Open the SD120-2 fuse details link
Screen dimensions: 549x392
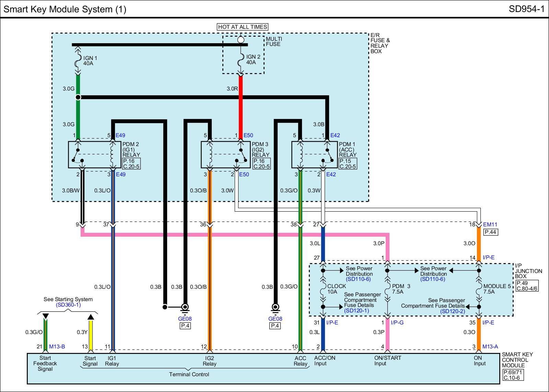[452, 311]
